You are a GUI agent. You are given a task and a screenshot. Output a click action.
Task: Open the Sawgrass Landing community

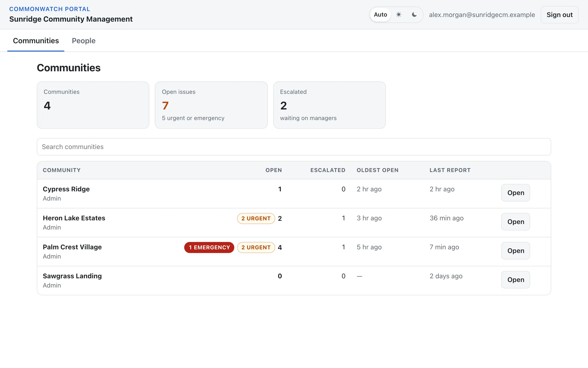coord(515,280)
